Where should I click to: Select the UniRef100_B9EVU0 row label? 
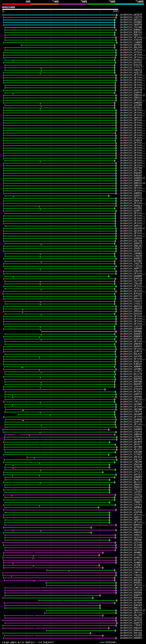point(131,32)
